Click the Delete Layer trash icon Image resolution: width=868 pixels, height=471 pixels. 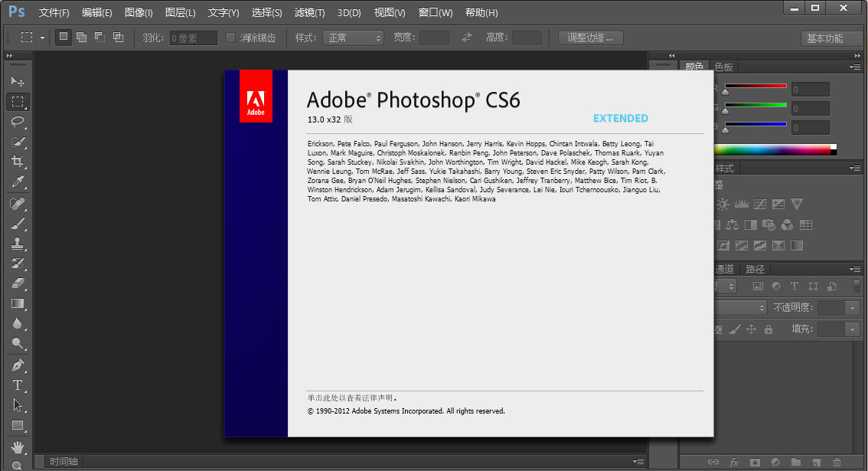(x=837, y=462)
